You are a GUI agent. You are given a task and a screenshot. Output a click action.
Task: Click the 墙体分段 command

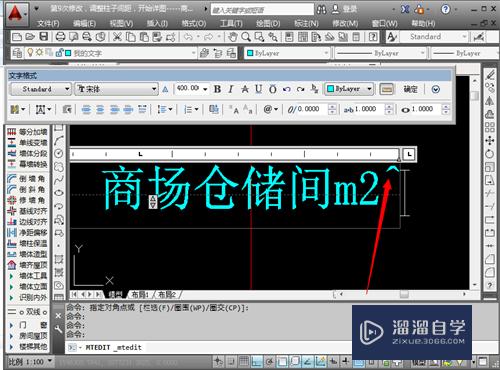(x=27, y=154)
